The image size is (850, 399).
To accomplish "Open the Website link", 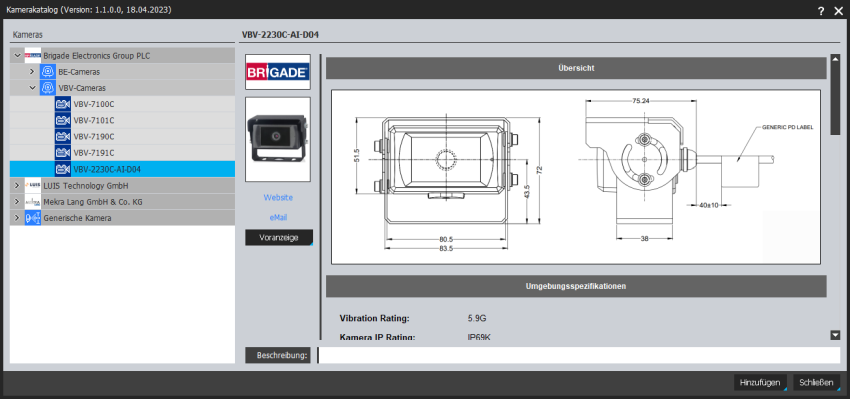I will [x=278, y=197].
